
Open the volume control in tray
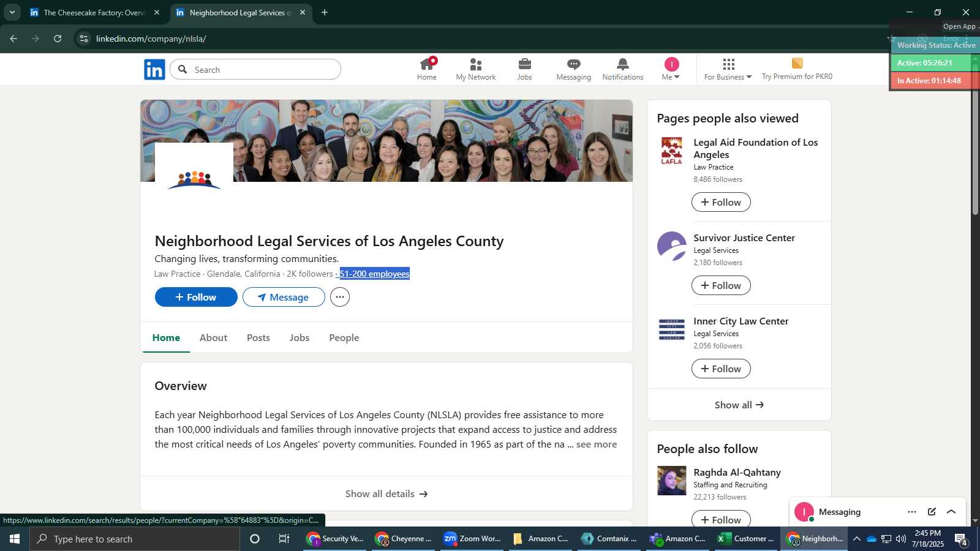[900, 539]
